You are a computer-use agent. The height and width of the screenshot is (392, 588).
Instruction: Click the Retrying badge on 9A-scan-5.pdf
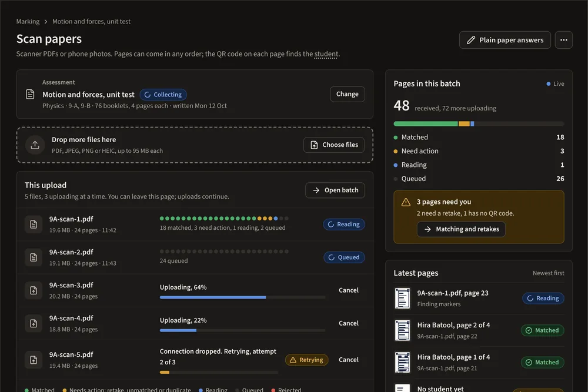307,360
